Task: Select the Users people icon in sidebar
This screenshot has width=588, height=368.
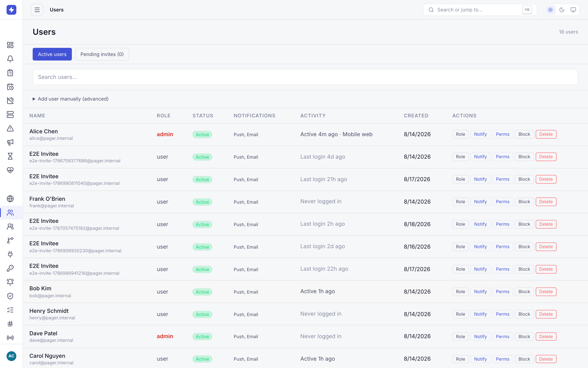Action: pyautogui.click(x=10, y=213)
